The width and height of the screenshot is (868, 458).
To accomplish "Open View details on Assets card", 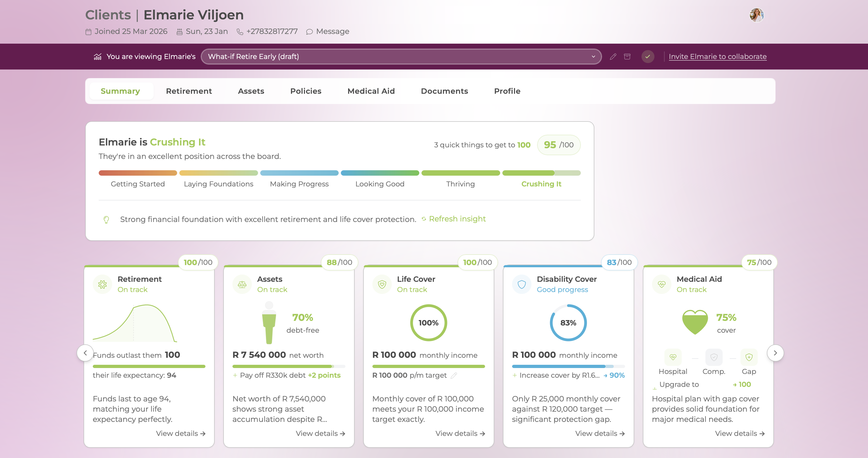I will [320, 433].
